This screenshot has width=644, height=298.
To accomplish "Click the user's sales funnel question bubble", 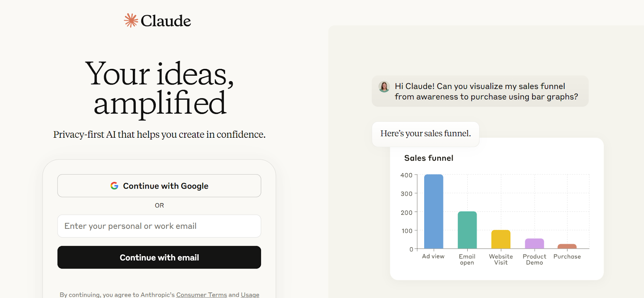I will (x=480, y=91).
